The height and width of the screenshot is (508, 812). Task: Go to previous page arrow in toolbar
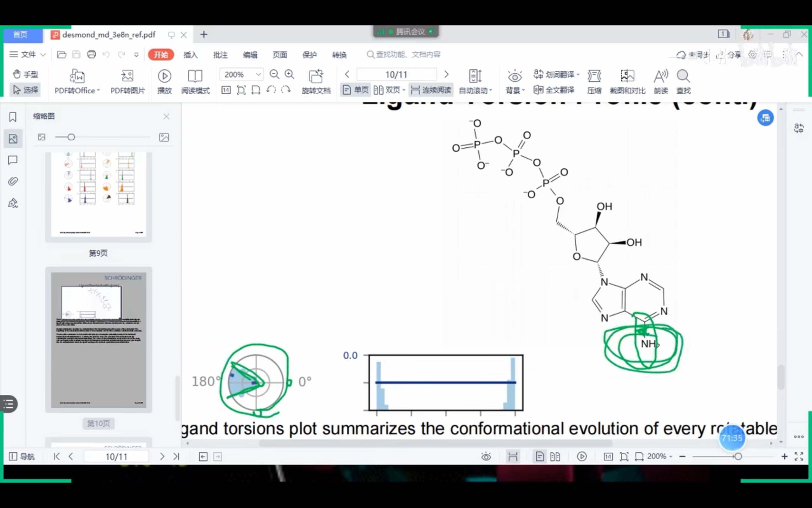tap(347, 74)
